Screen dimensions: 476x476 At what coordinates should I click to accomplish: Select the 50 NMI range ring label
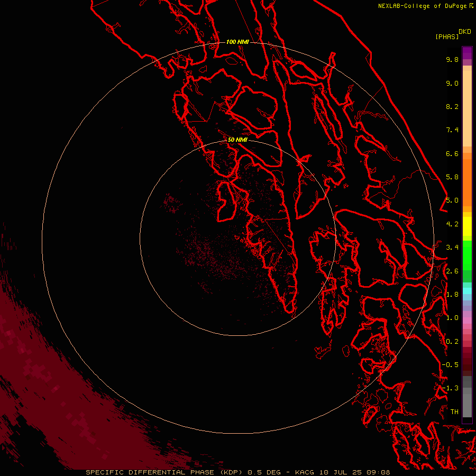[237, 140]
